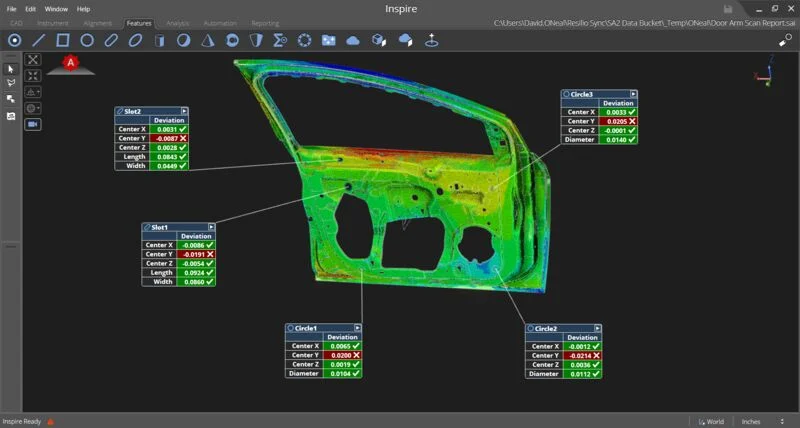Click Slot2 Center Y value -0.0087

168,138
